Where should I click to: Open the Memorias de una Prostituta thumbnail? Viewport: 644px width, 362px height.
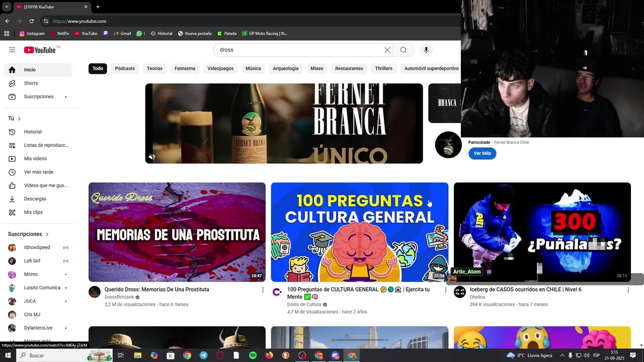177,232
